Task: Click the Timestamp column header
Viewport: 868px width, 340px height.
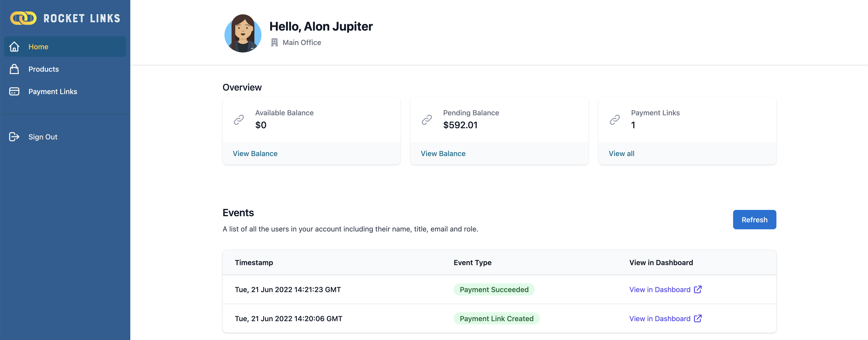Action: (254, 262)
